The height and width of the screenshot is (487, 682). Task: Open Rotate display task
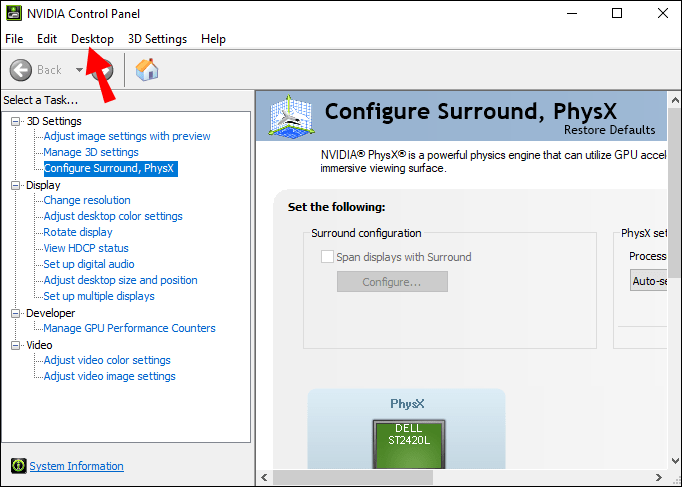tap(78, 232)
